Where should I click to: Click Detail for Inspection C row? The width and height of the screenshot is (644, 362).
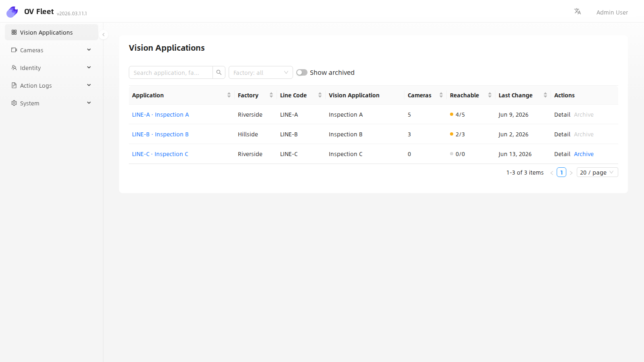point(562,154)
